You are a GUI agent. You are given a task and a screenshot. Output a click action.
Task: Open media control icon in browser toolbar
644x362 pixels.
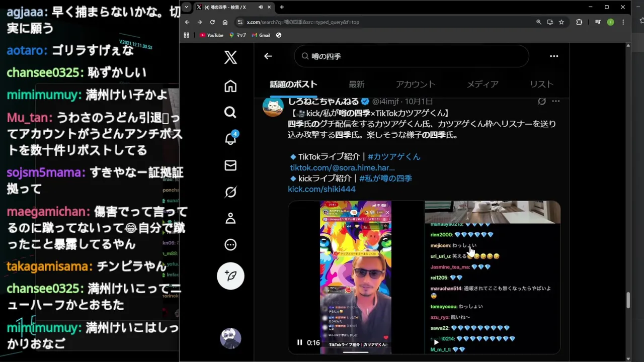(598, 22)
